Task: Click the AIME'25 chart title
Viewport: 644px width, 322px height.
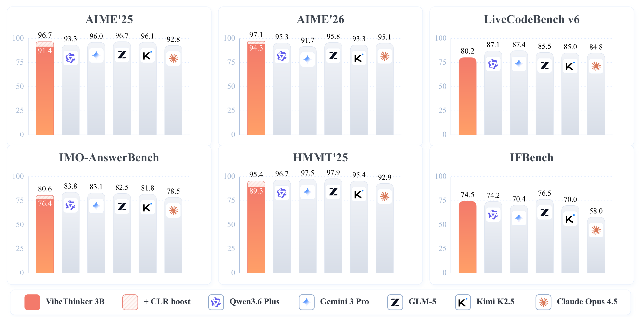Action: (109, 19)
